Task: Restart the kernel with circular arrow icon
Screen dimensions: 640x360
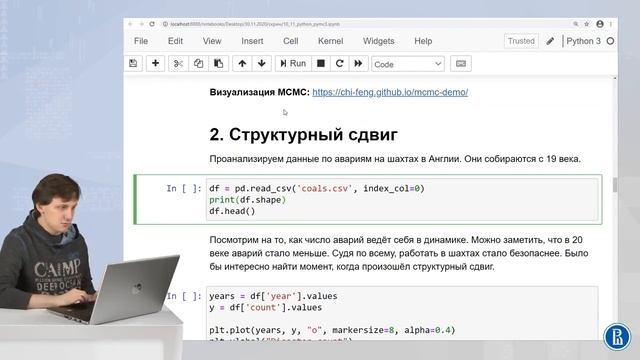Action: (340, 63)
